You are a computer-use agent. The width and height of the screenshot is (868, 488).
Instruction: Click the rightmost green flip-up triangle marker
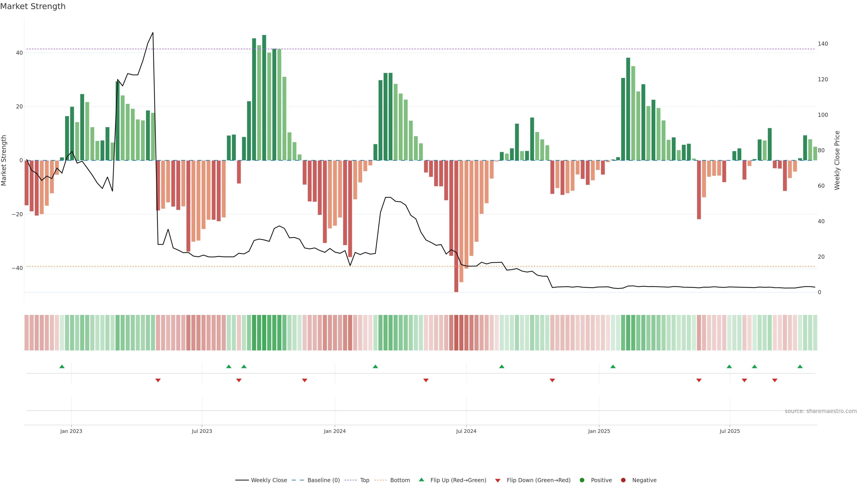pos(800,366)
